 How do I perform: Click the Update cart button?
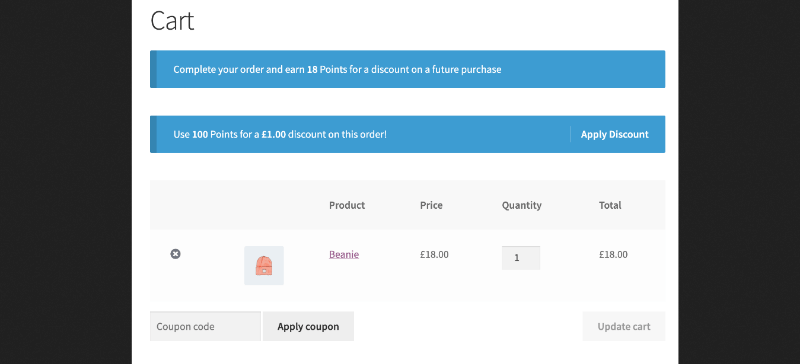[623, 326]
